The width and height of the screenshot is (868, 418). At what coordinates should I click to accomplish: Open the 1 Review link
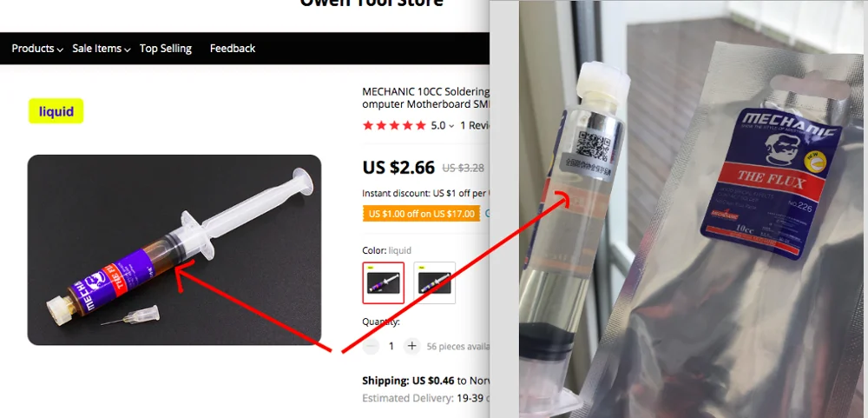tap(476, 125)
